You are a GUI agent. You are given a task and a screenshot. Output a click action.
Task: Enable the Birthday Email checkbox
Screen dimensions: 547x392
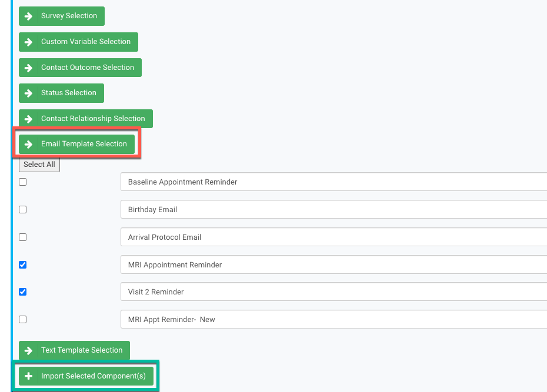[23, 209]
